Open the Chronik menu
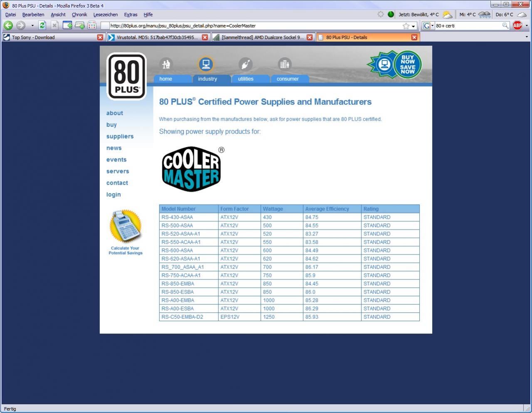532x413 pixels. pos(79,15)
